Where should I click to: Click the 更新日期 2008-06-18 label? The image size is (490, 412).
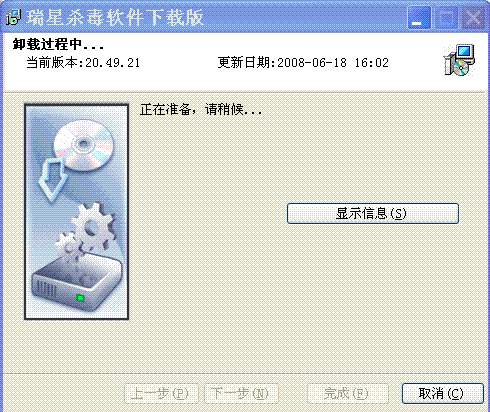[303, 63]
